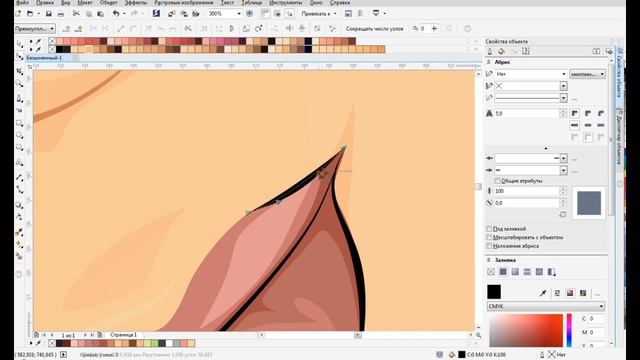The image size is (640, 360).
Task: Open the Объект menu
Action: click(x=109, y=3)
